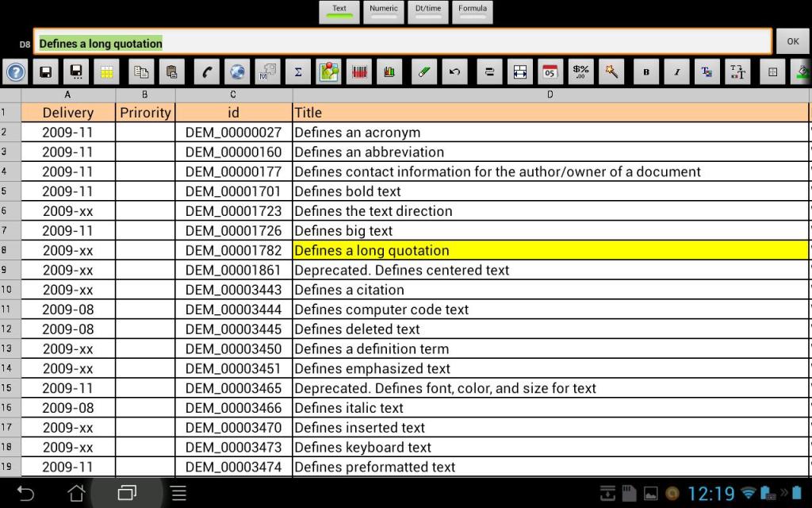Click the cell 'Defines a definition term'
The height and width of the screenshot is (508, 812).
[x=550, y=349]
